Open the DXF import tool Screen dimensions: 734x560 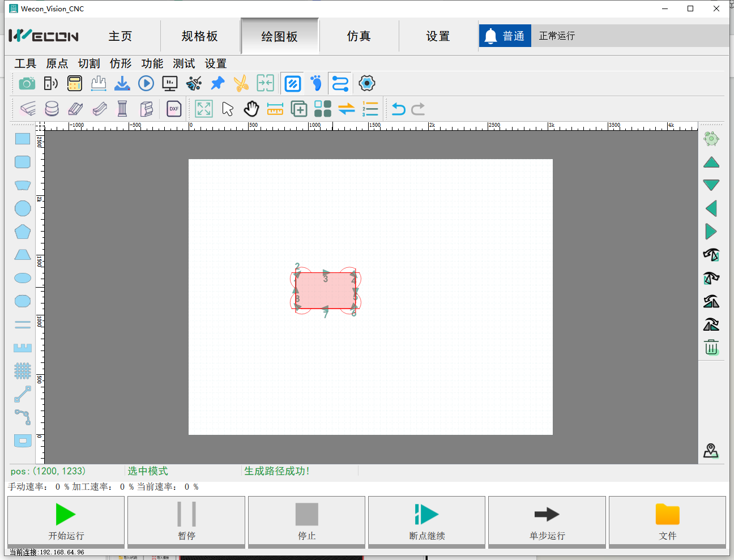tap(174, 109)
